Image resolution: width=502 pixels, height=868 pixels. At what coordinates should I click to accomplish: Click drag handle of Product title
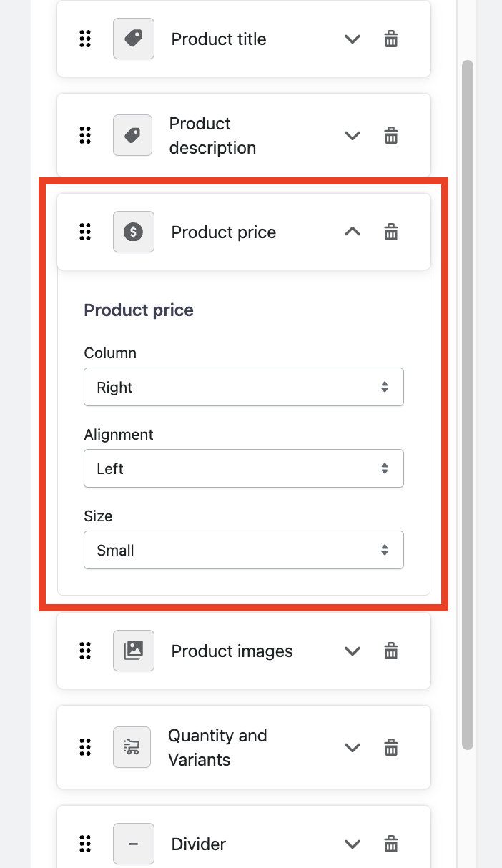85,39
